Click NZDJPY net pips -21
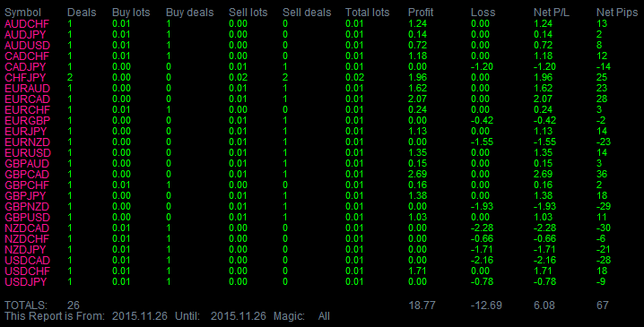 [x=604, y=249]
